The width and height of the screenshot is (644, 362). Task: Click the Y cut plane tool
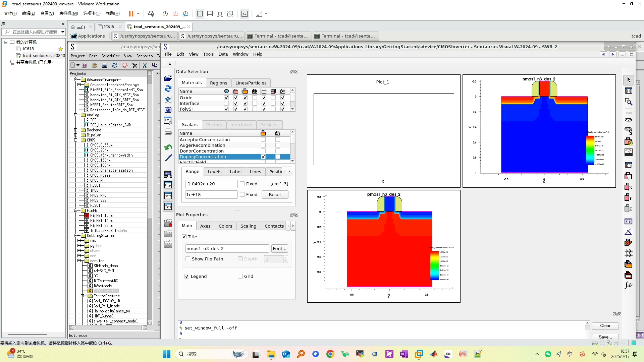(x=629, y=197)
